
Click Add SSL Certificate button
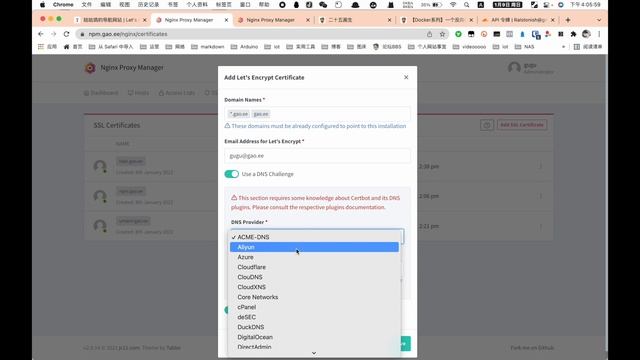point(522,125)
